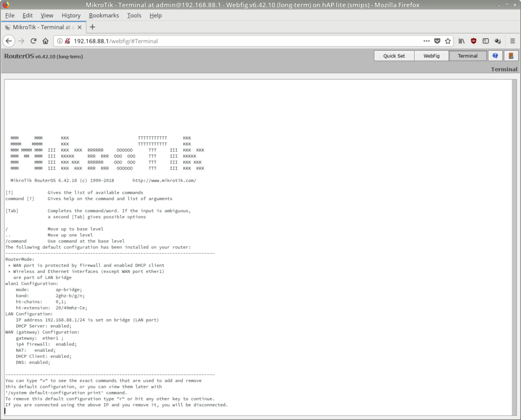Open the History menu
Viewport: 521px width, 420px height.
point(71,16)
